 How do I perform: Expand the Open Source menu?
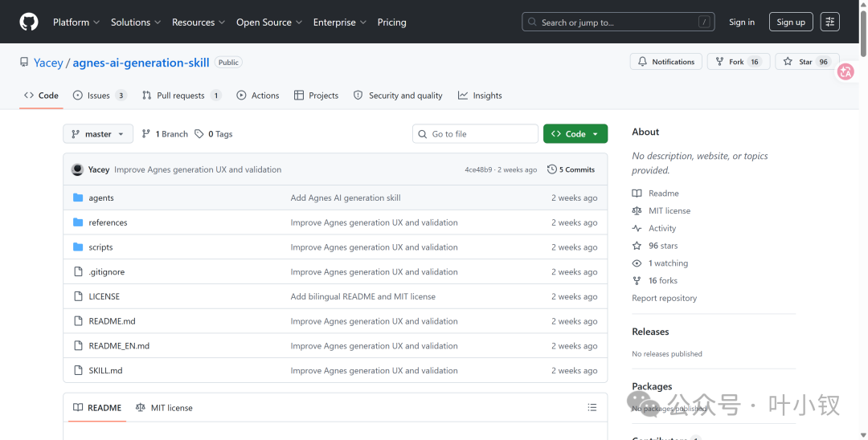tap(269, 22)
